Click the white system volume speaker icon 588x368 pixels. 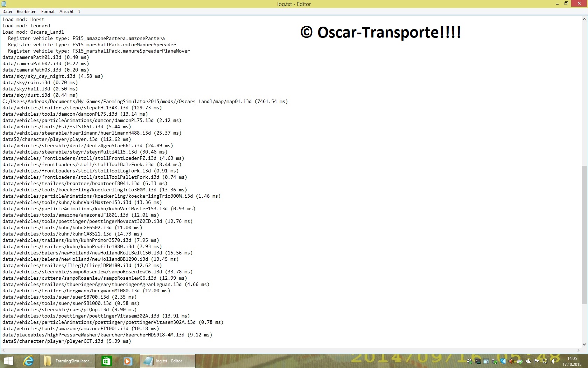pos(553,361)
